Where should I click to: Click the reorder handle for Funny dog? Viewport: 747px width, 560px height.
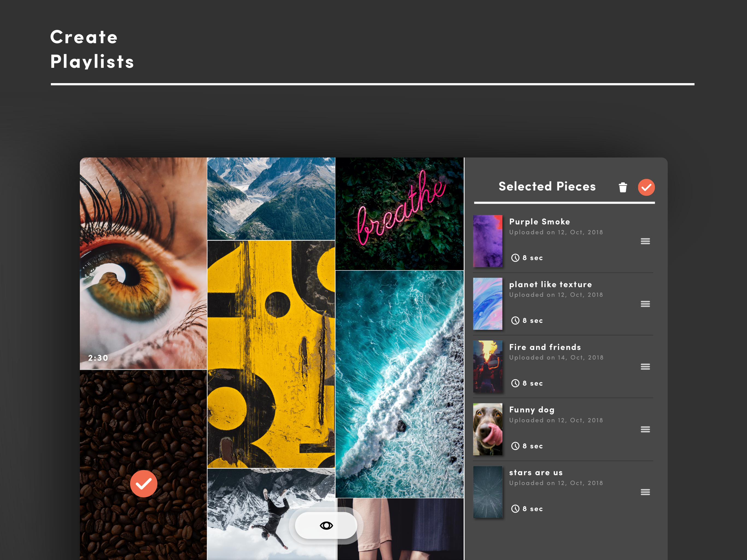645,429
